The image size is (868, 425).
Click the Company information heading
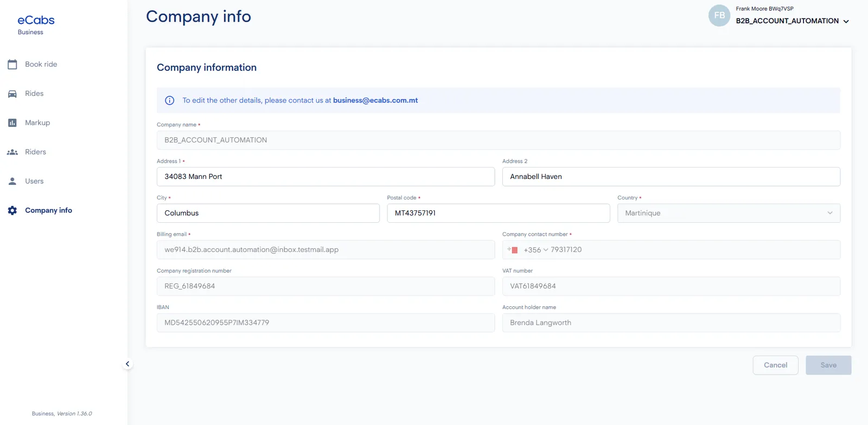tap(207, 68)
